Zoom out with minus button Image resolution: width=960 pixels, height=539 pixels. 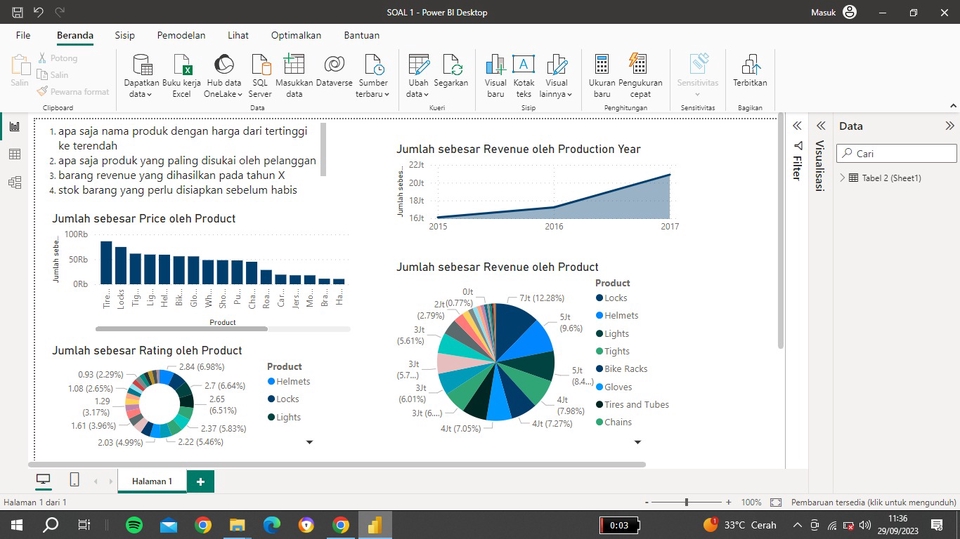(647, 502)
